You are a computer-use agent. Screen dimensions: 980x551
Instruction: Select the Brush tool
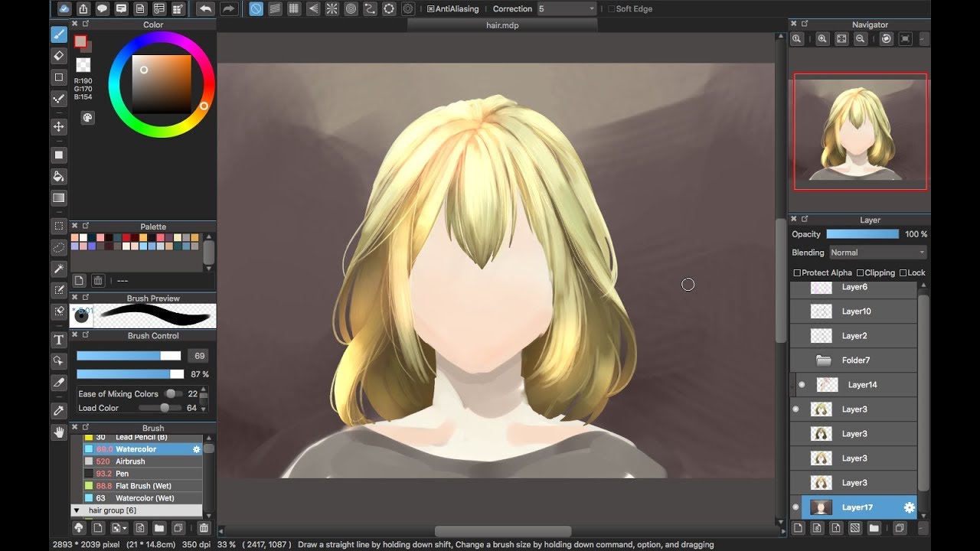pyautogui.click(x=59, y=34)
